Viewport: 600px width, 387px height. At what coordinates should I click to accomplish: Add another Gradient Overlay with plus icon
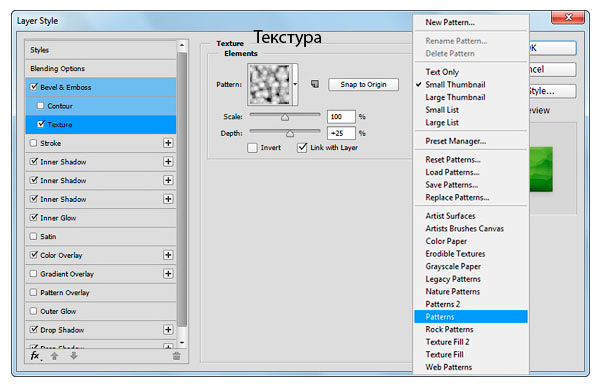(x=168, y=274)
